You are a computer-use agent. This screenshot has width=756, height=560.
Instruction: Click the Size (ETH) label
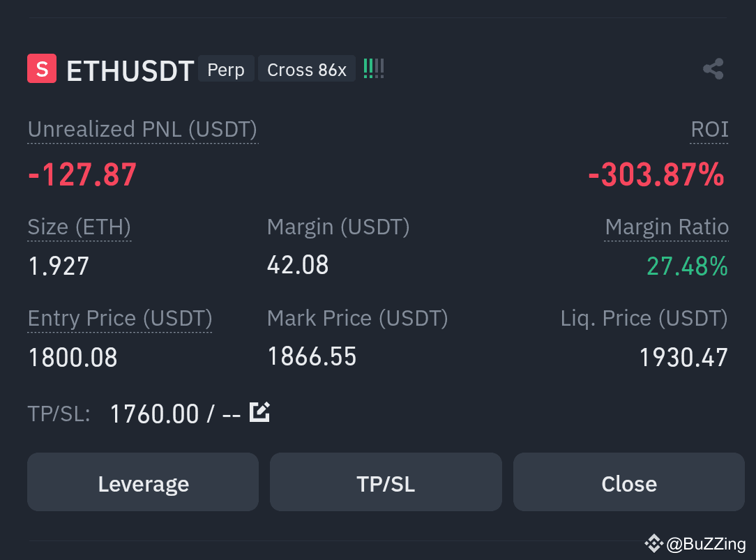pos(79,227)
